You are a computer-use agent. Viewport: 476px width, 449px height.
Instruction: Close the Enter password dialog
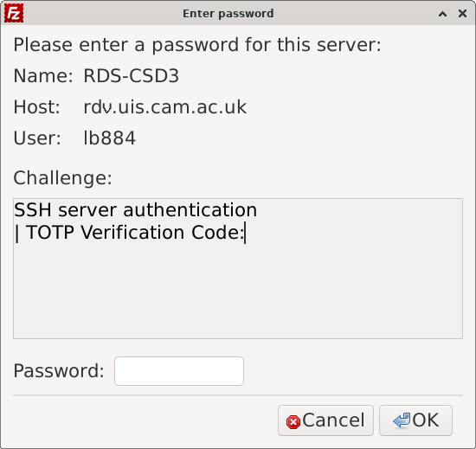coord(462,13)
